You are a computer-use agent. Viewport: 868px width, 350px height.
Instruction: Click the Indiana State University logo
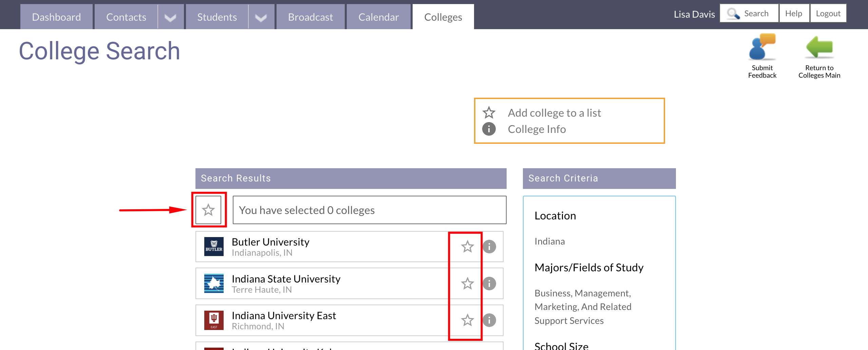[x=214, y=283]
